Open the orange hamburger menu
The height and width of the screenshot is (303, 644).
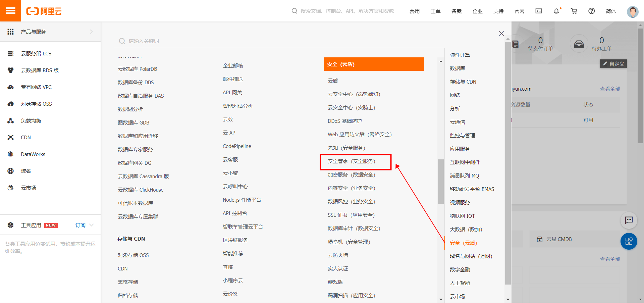click(x=10, y=11)
